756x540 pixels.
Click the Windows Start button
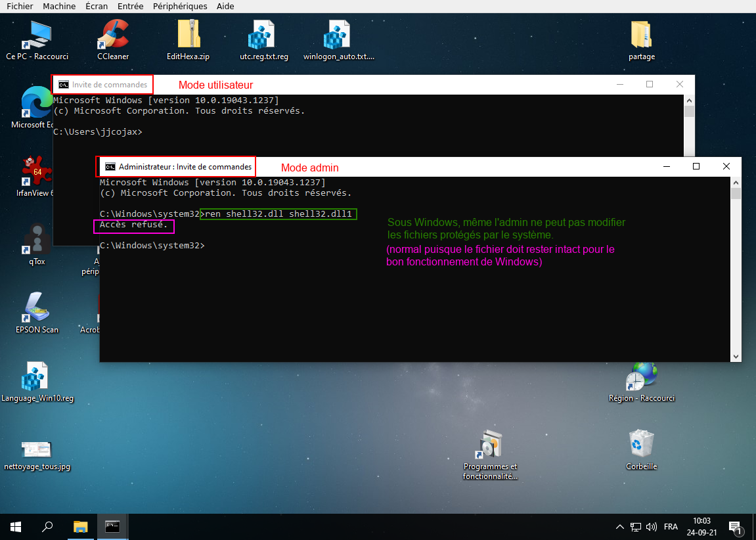[x=16, y=526]
